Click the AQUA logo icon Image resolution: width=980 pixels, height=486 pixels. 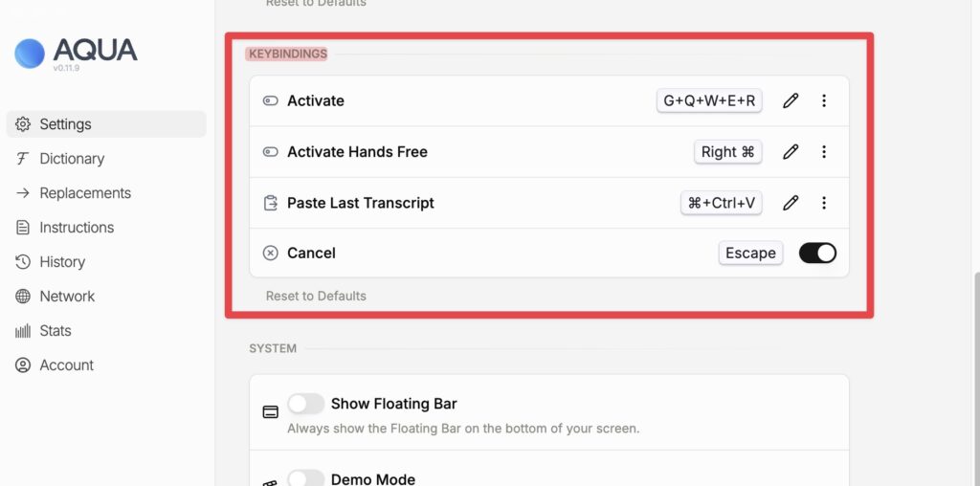click(x=30, y=53)
